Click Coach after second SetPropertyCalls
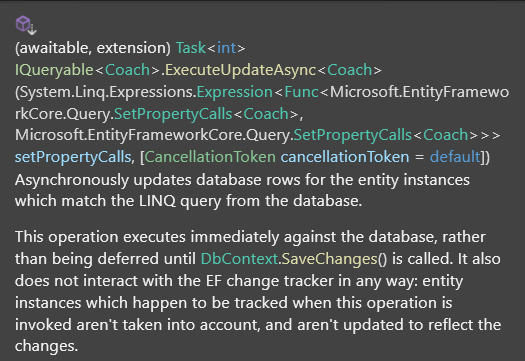Image resolution: width=525 pixels, height=361 pixels. (446, 135)
